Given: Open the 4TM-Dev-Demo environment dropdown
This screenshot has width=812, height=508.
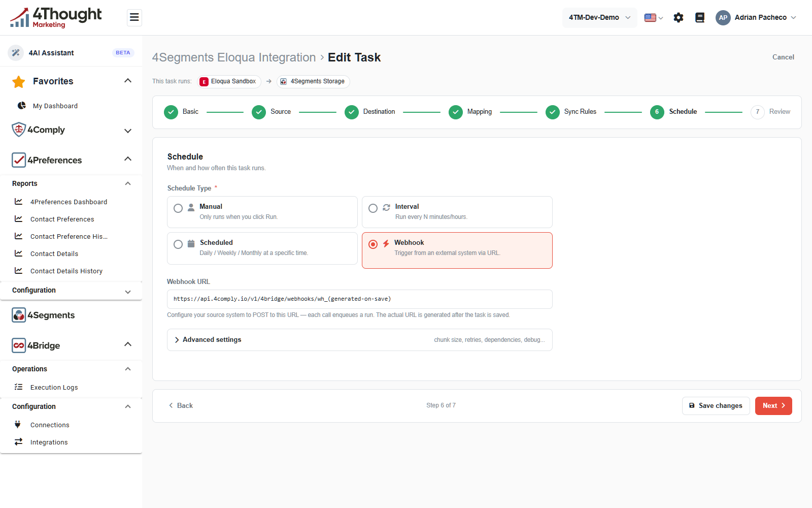Looking at the screenshot, I should point(599,18).
